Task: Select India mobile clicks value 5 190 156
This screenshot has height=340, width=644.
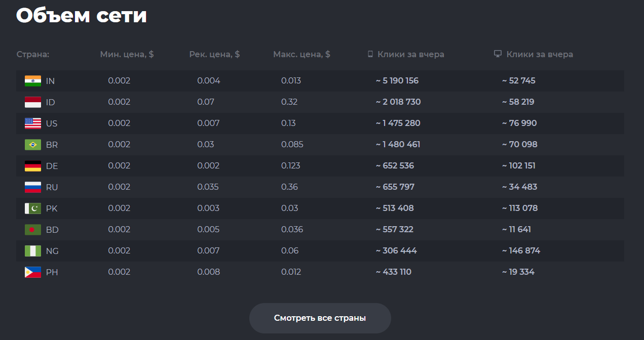Action: click(397, 81)
